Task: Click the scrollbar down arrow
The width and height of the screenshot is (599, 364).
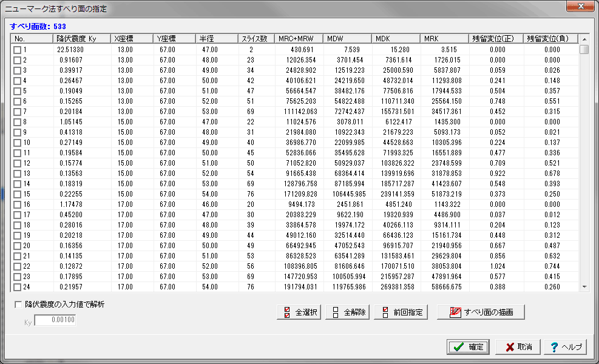Action: point(584,287)
